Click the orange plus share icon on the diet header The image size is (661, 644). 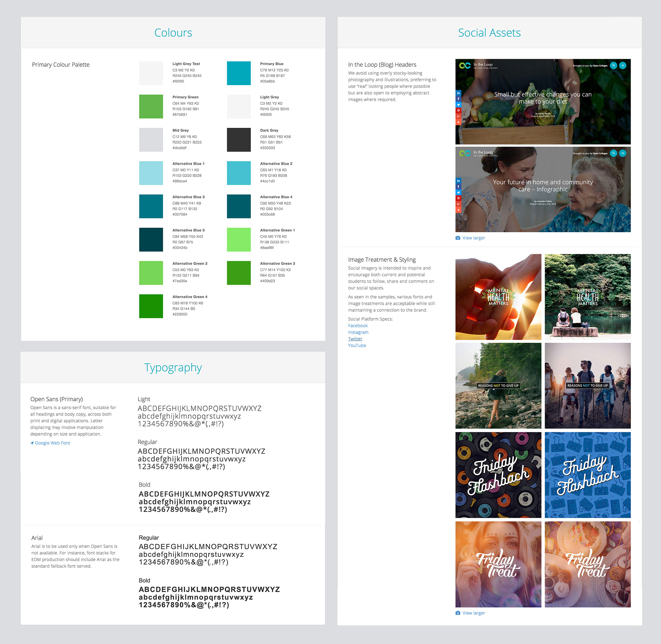(458, 122)
